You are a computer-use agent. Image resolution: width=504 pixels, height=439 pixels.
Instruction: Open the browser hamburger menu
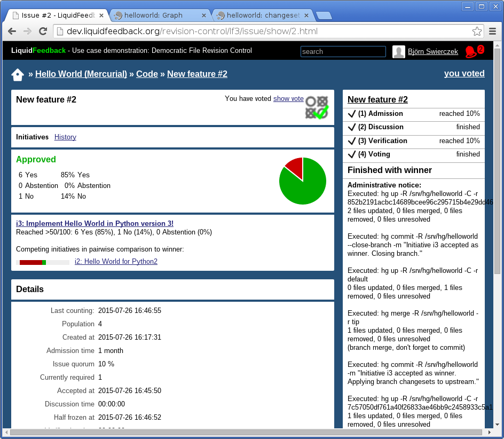pyautogui.click(x=493, y=32)
